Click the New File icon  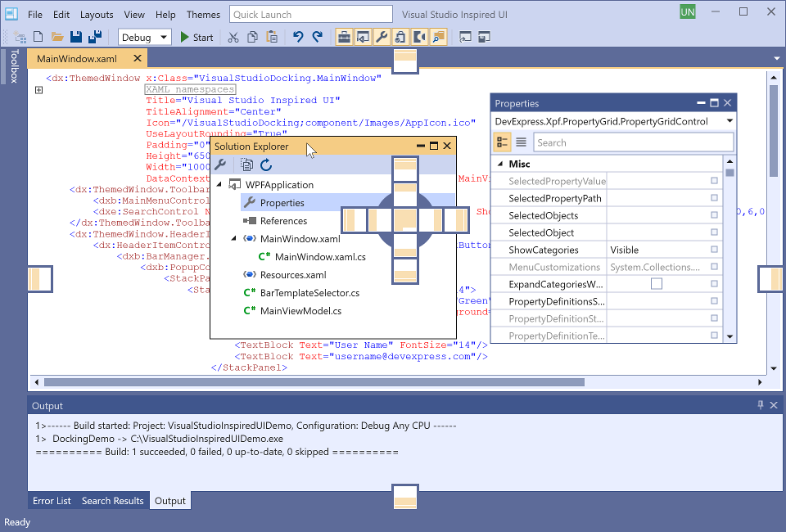pos(38,37)
